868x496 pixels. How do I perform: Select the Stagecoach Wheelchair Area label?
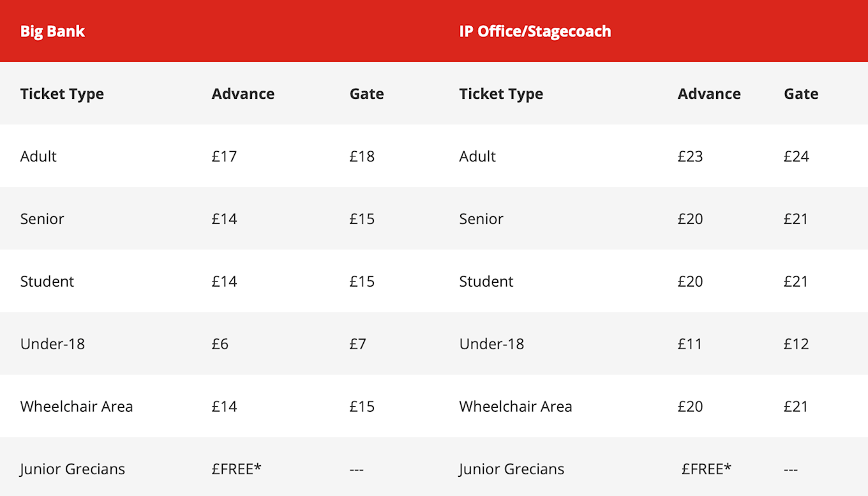(x=516, y=407)
